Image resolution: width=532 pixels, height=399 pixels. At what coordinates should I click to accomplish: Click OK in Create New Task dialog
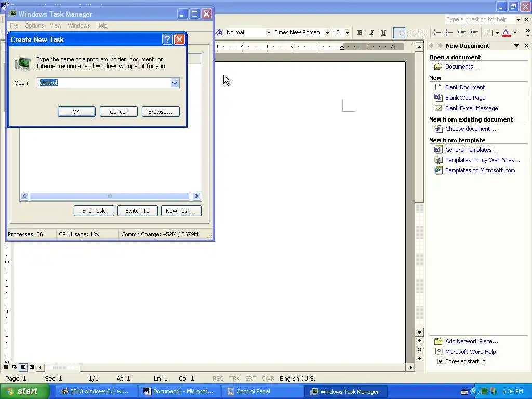pyautogui.click(x=76, y=112)
